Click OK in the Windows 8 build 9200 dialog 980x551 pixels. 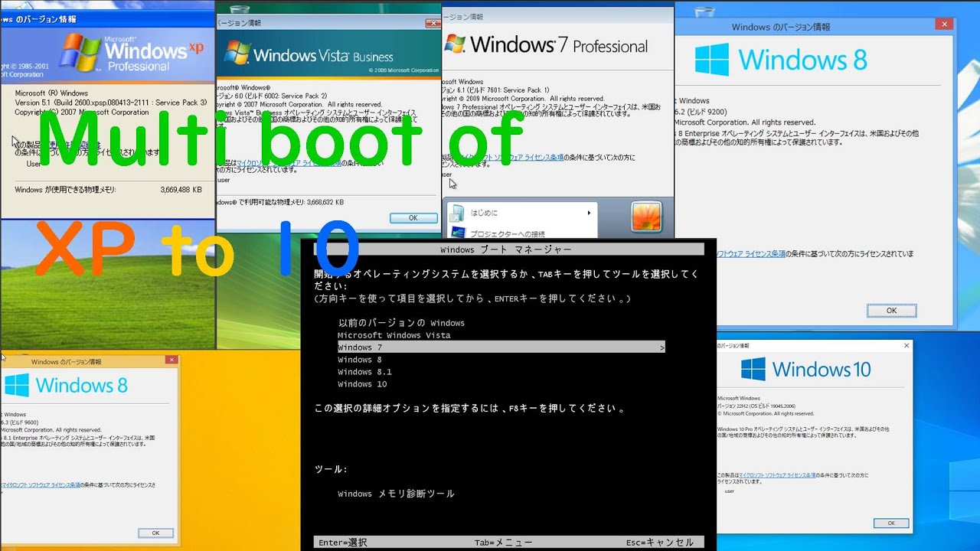tap(891, 311)
